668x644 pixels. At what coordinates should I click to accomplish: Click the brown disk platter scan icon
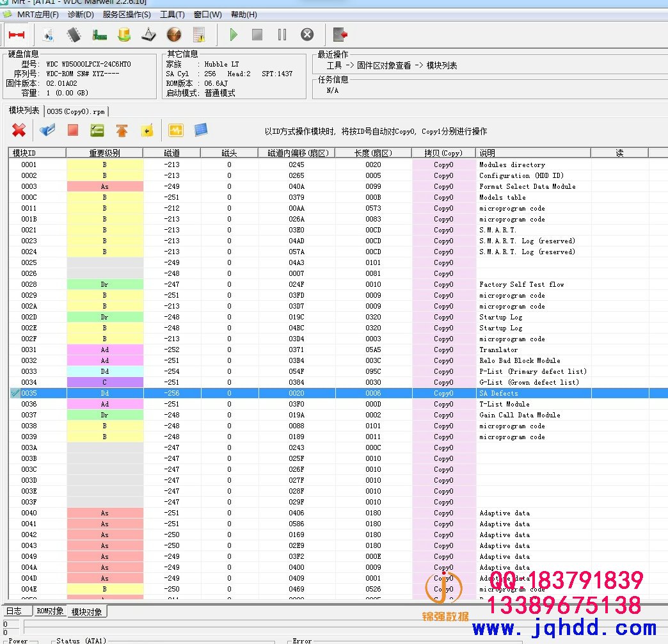(174, 35)
